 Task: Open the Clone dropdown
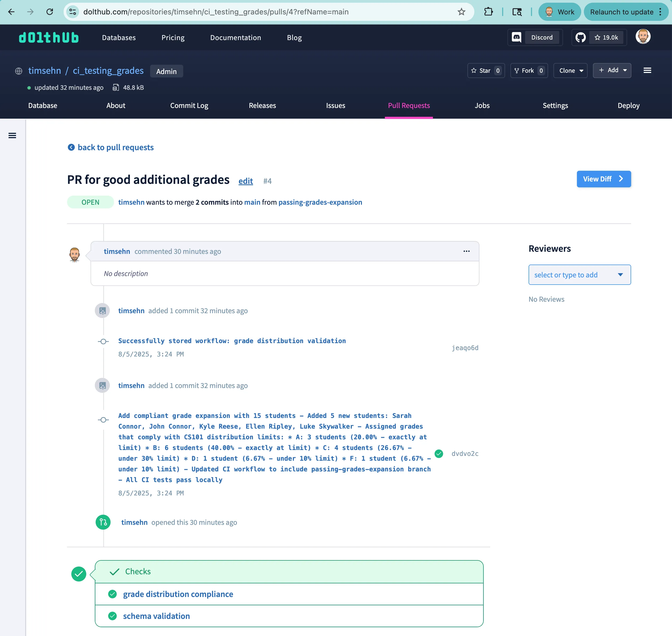tap(570, 71)
